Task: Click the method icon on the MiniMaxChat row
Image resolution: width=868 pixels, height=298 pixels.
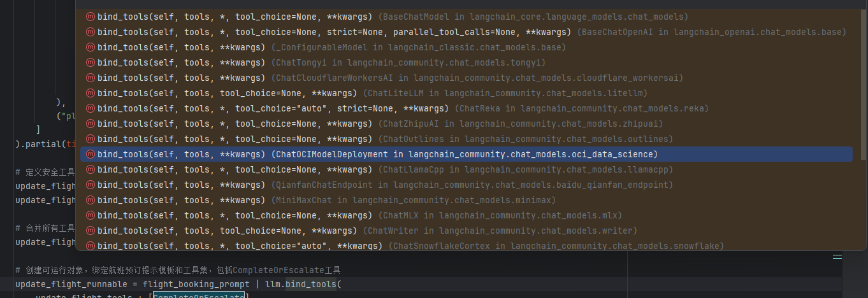Action: 90,200
